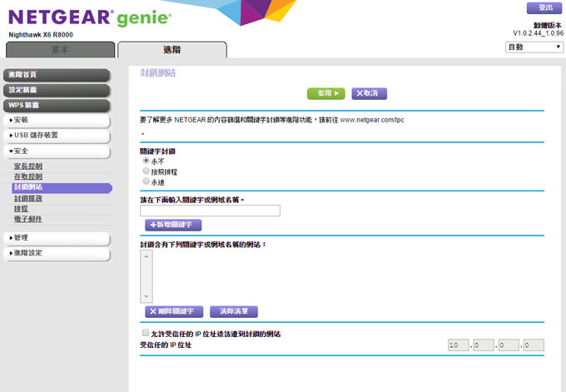Click the Nighthawk X6 R8000 model text
Screen dimensions: 566x392
(x=41, y=35)
